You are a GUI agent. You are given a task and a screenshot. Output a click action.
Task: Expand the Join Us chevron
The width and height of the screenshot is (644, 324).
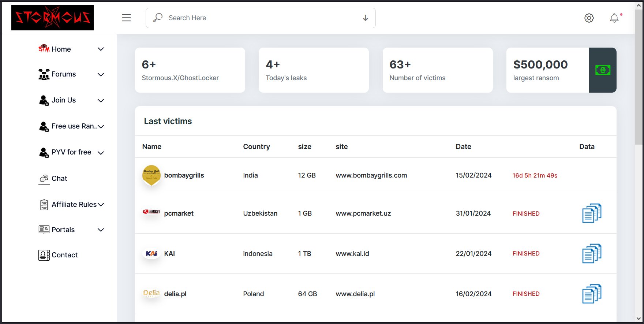(x=101, y=101)
